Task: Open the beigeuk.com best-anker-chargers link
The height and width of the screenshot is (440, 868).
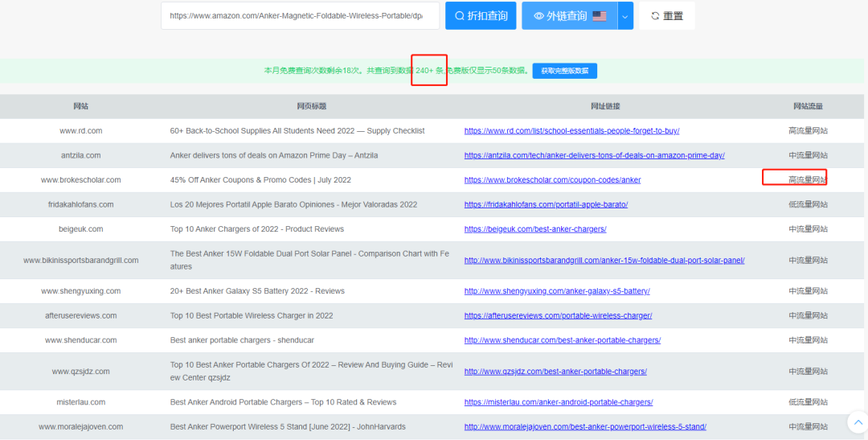Action: click(535, 229)
